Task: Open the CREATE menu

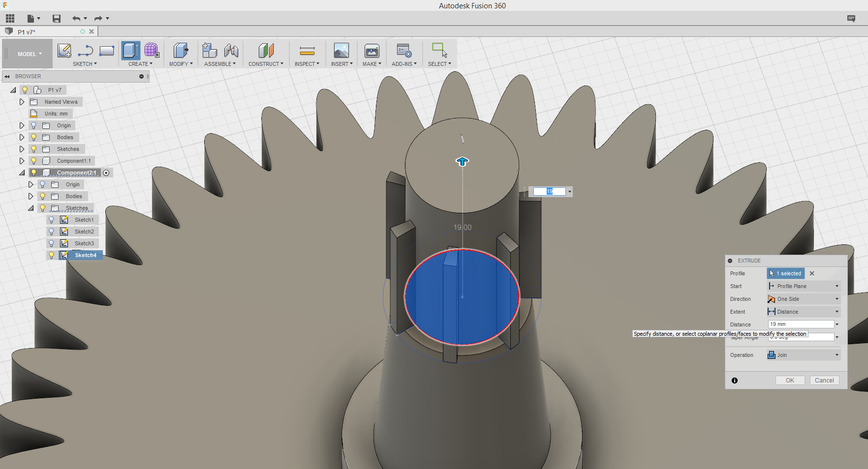Action: (x=140, y=64)
